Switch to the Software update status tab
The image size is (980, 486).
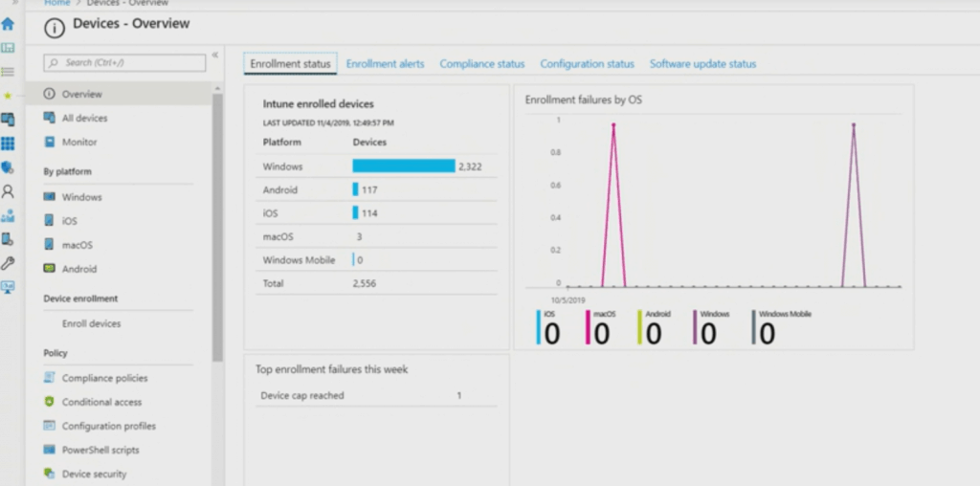pyautogui.click(x=702, y=64)
